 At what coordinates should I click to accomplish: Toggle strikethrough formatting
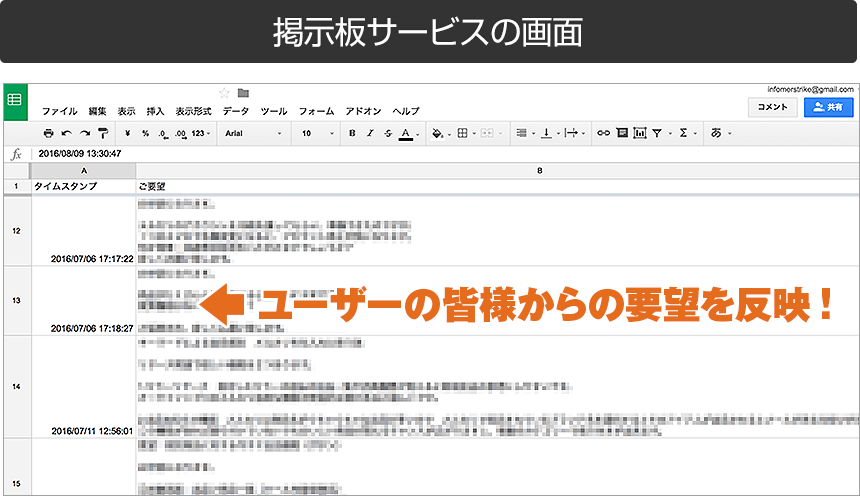[x=387, y=133]
